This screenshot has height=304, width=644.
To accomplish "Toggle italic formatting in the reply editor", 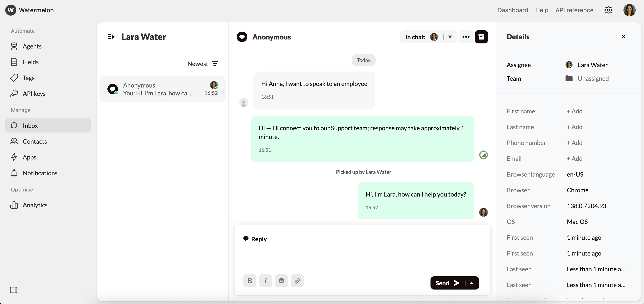I will 265,281.
